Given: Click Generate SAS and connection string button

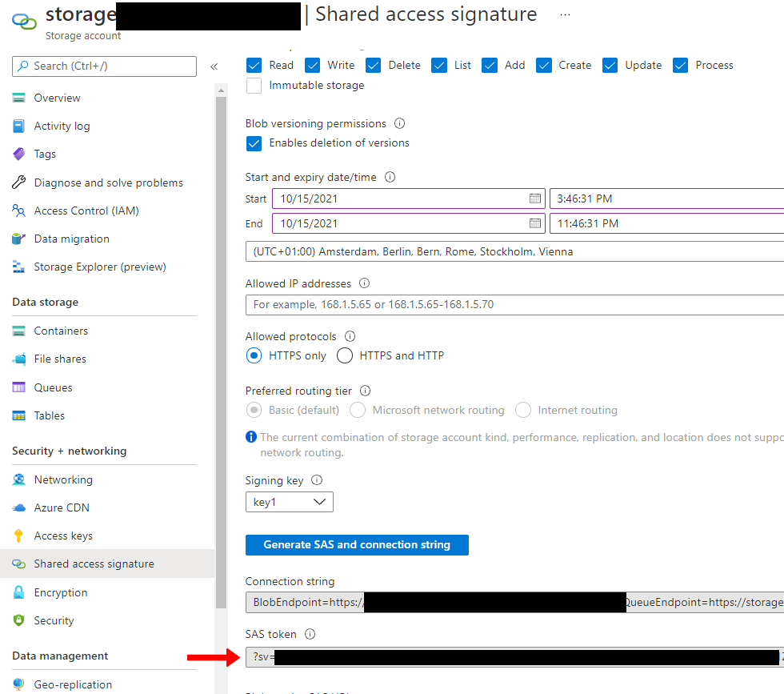Looking at the screenshot, I should tap(357, 545).
